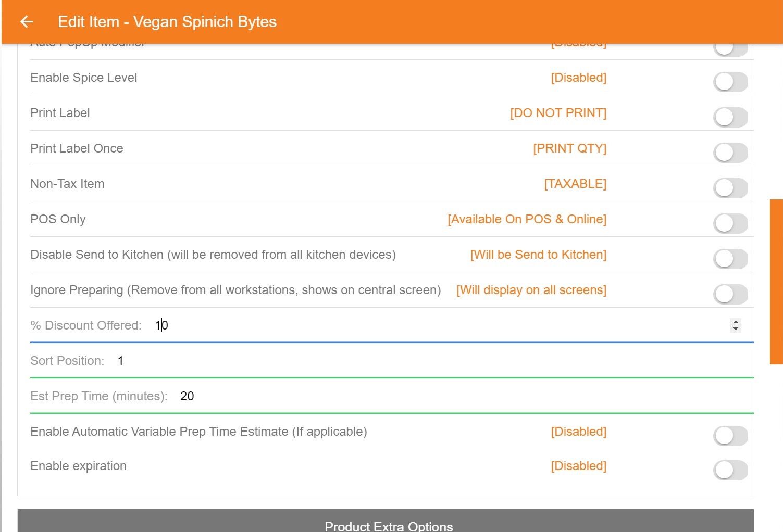783x532 pixels.
Task: Click the Est Prep Time field
Action: 417,396
